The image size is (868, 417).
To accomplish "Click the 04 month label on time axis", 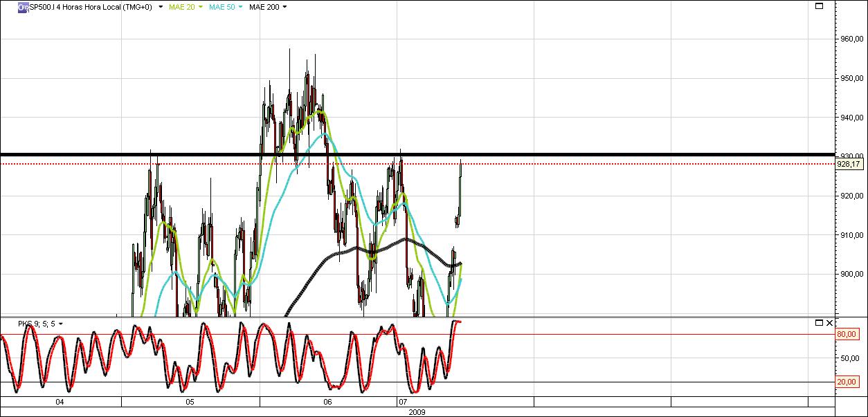I will [60, 402].
